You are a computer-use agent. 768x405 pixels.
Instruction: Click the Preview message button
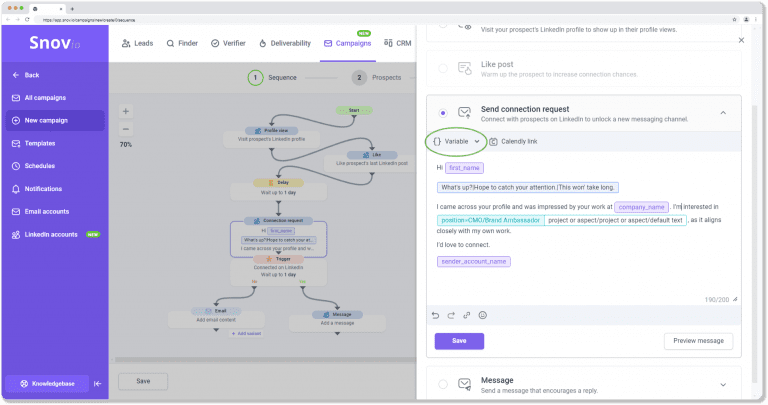698,341
